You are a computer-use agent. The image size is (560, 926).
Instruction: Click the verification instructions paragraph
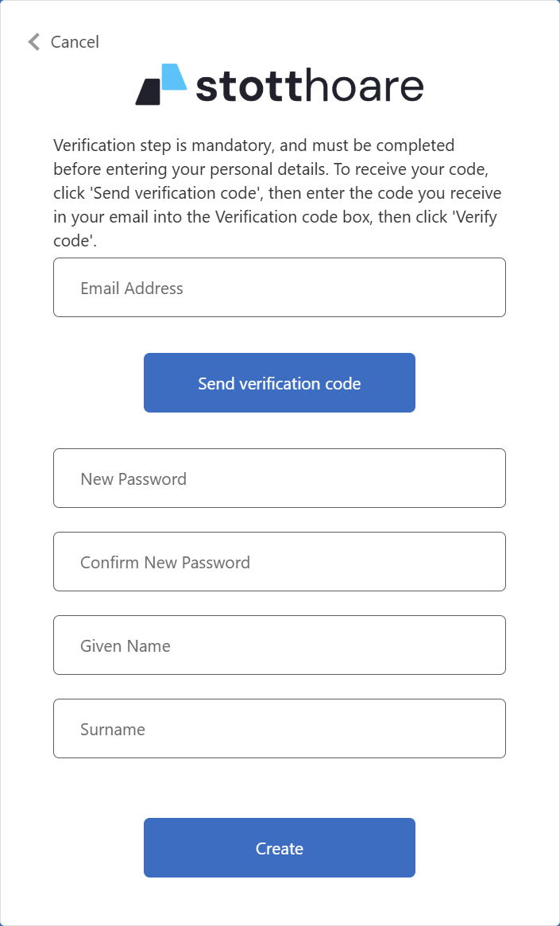coord(278,193)
